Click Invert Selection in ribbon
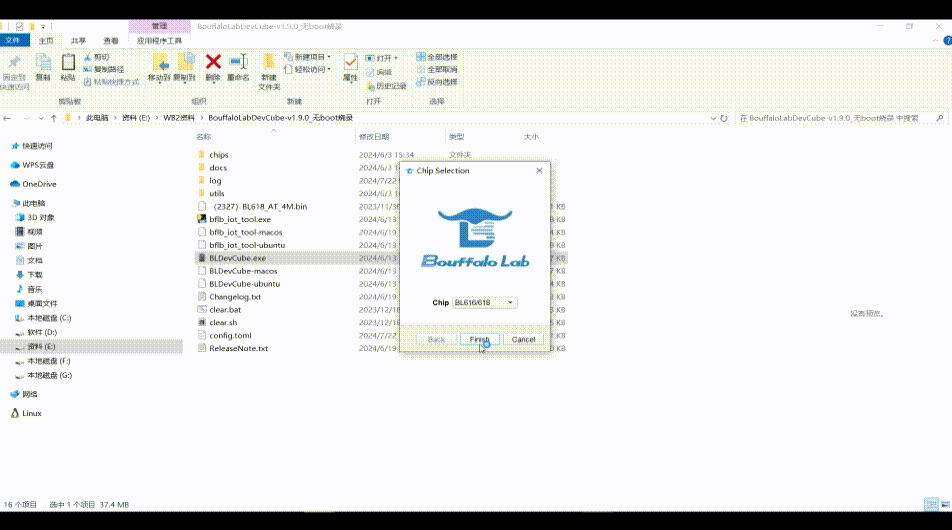Viewport: 952px width, 530px height. [x=437, y=81]
